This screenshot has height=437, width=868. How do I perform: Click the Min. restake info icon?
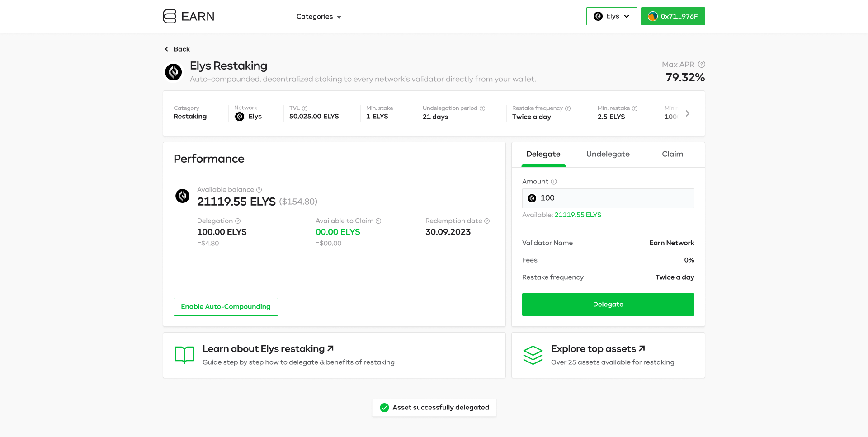tap(635, 108)
